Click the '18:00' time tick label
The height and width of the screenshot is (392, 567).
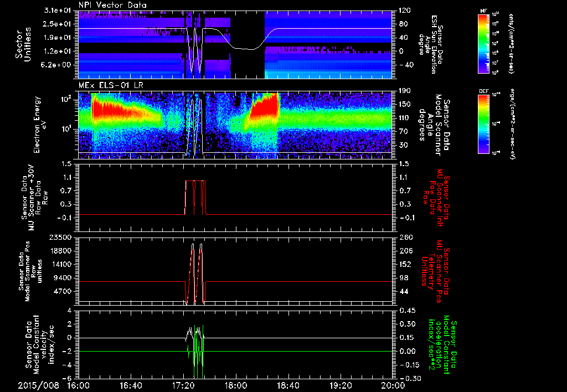(x=236, y=385)
